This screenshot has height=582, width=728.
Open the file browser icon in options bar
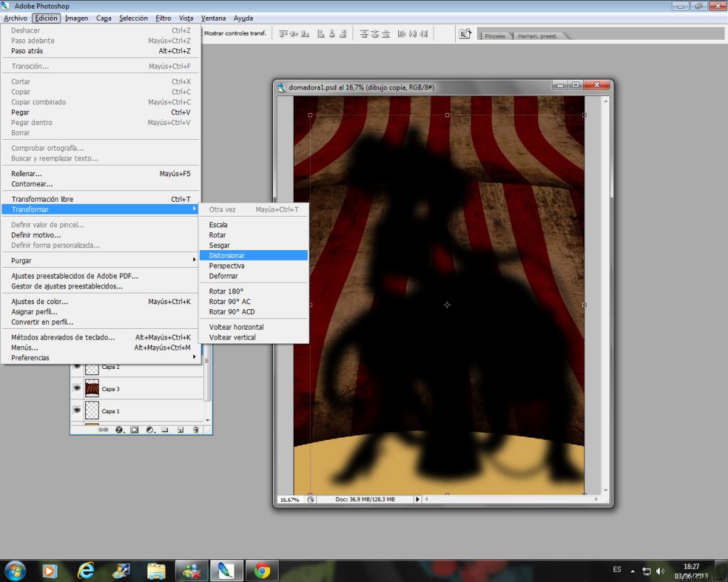465,34
